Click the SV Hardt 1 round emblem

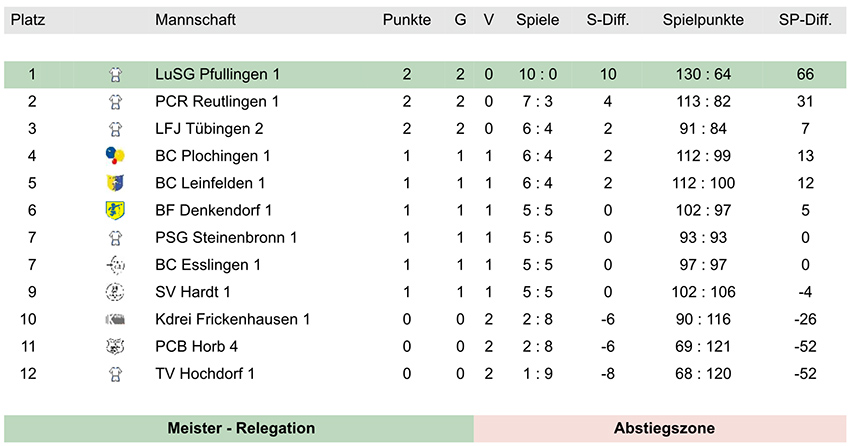[x=115, y=292]
